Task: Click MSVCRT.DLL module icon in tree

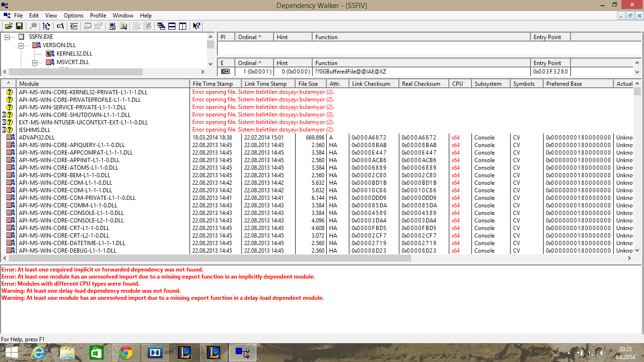Action: [50, 62]
